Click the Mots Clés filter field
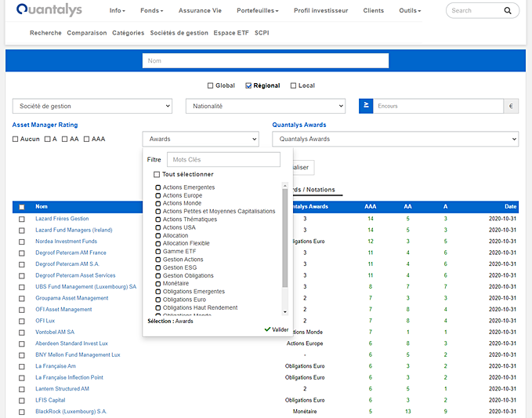Screen dimensions: 532x418 click(x=223, y=160)
